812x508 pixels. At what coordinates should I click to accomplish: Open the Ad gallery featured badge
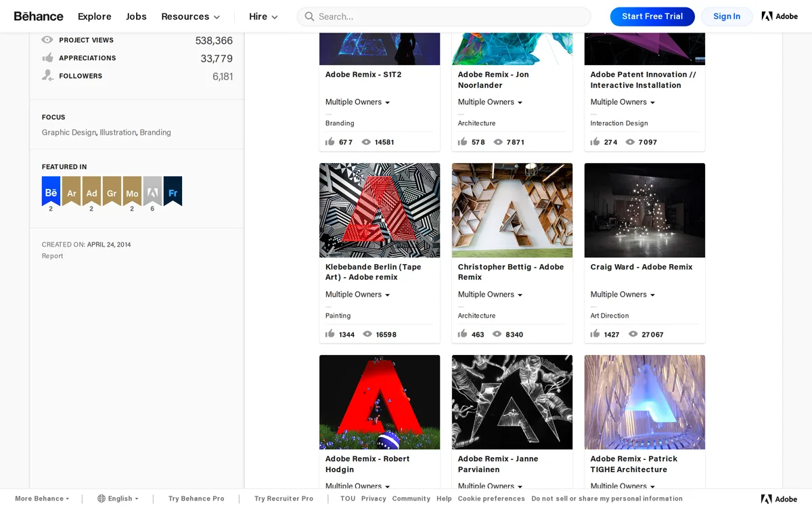coord(91,191)
